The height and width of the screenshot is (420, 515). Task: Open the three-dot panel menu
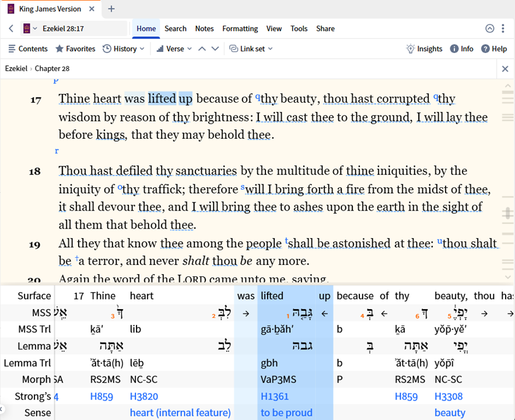503,29
